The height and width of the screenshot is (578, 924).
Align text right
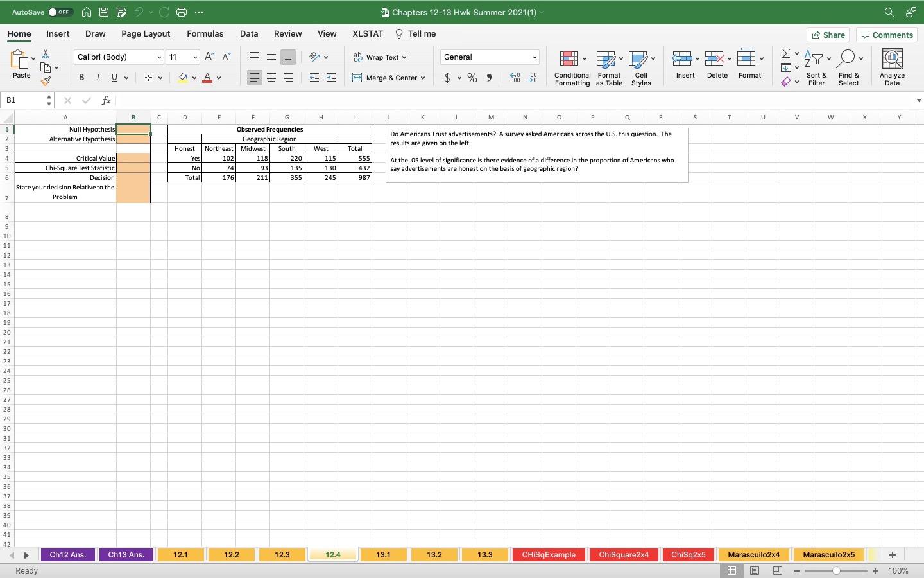[288, 78]
